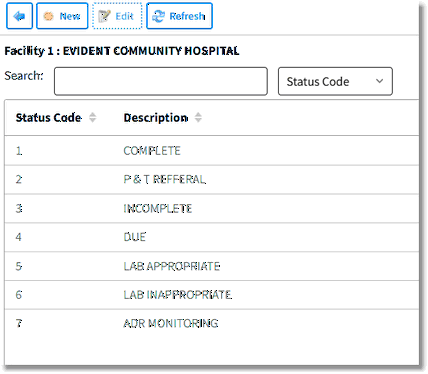The height and width of the screenshot is (374, 428).
Task: Click the Facility 1 hospital heading
Action: (x=122, y=51)
